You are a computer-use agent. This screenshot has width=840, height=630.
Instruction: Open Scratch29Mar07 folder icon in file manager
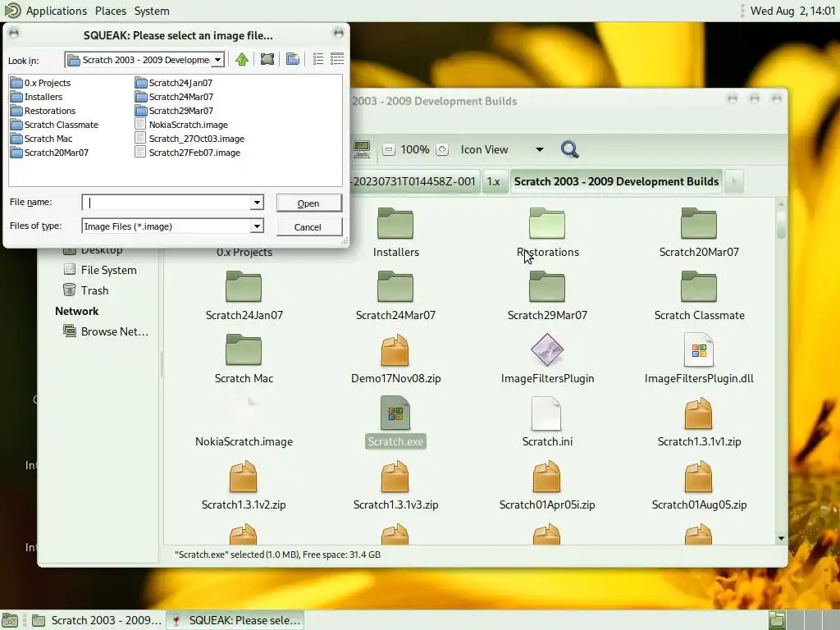click(547, 286)
